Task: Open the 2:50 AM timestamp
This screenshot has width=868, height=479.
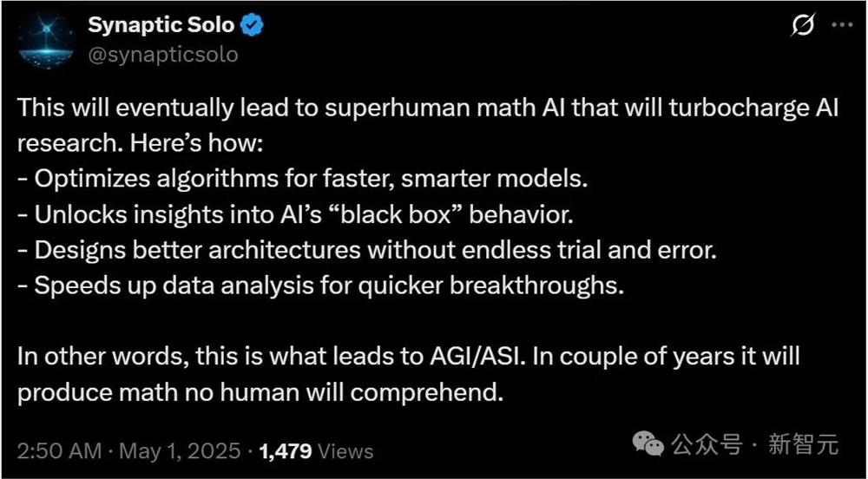Action: pos(60,450)
